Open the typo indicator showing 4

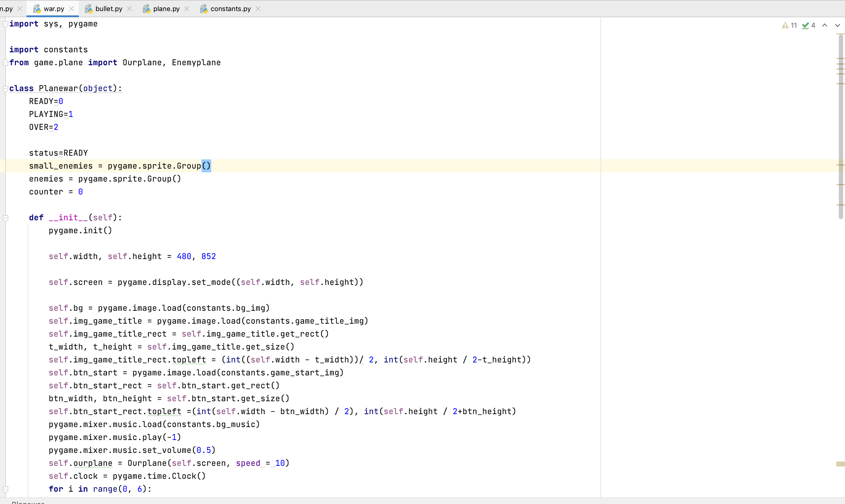coord(809,26)
